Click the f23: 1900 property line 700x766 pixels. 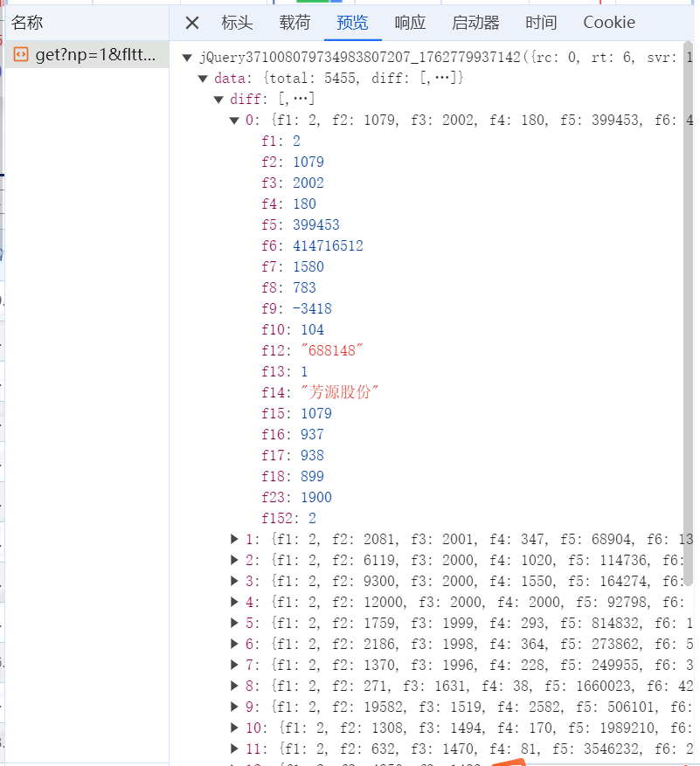296,498
